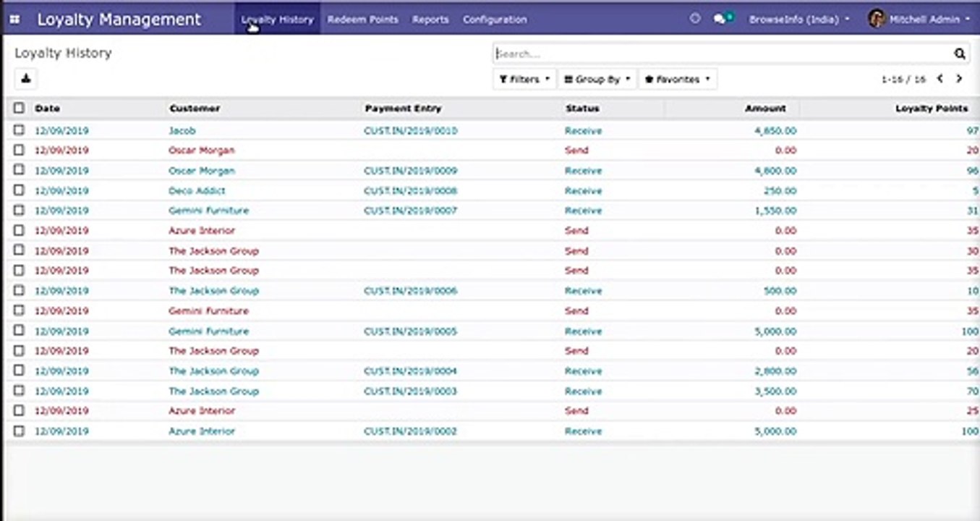The image size is (980, 521).
Task: Check the CUST.IN/2019/0003 row checkbox
Action: pyautogui.click(x=19, y=391)
